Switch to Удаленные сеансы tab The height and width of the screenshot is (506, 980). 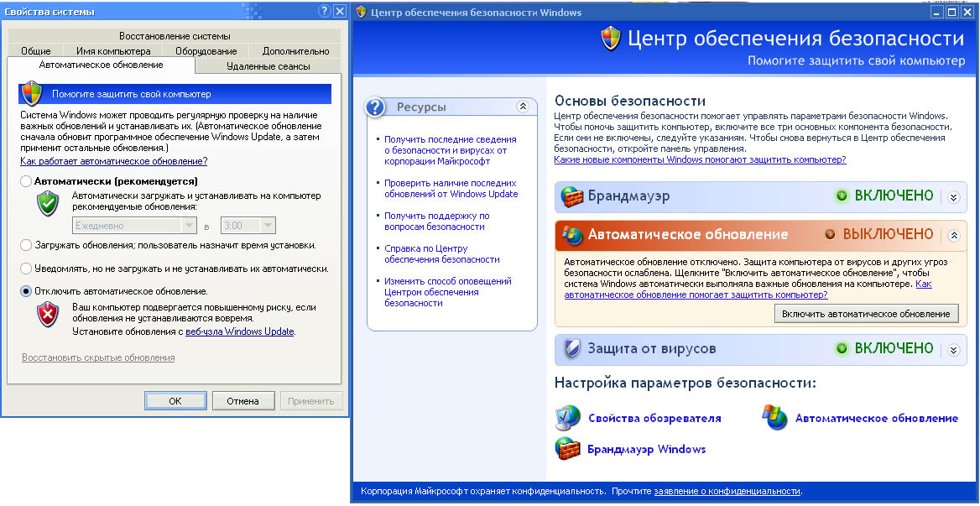click(268, 65)
